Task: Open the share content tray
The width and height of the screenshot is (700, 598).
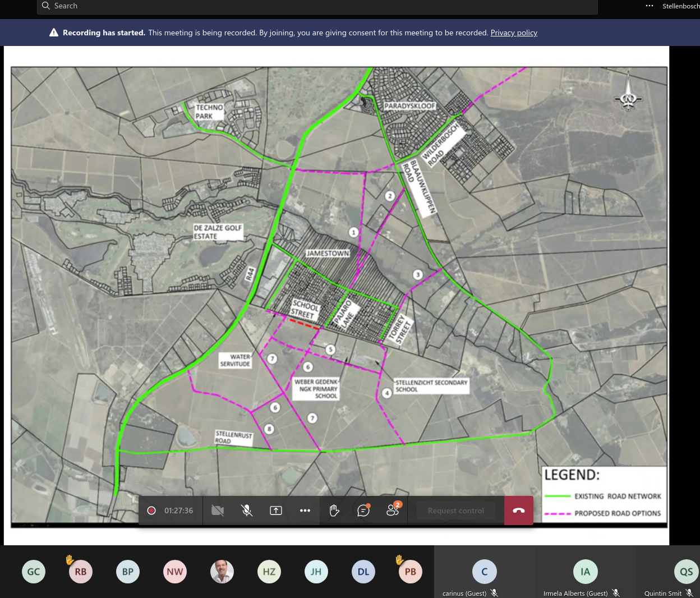Action: [x=276, y=510]
